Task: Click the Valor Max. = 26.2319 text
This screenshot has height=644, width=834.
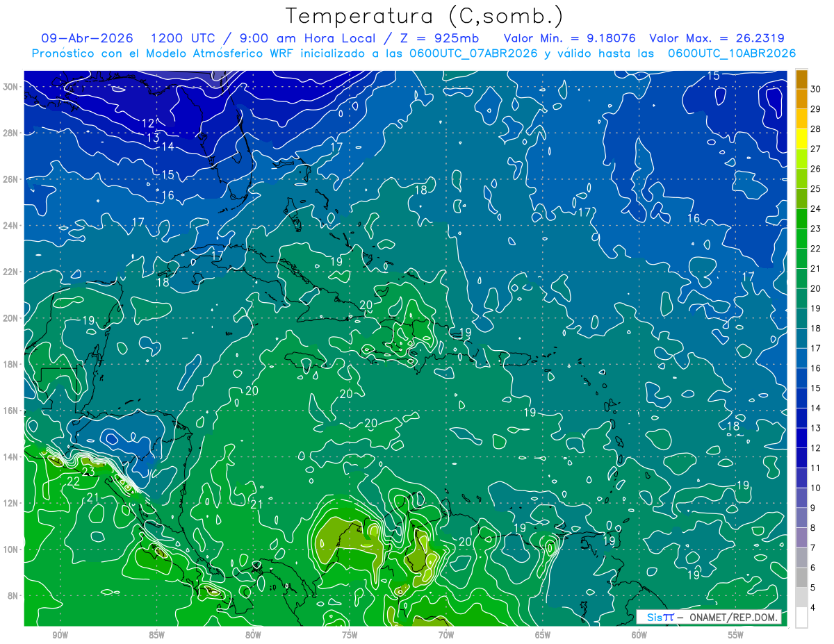Action: pyautogui.click(x=717, y=38)
